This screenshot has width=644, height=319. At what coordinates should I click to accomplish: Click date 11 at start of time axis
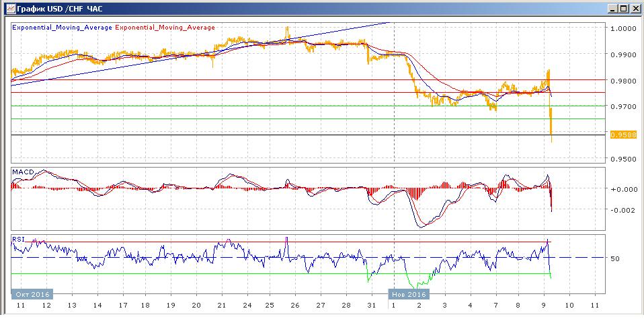[21, 306]
